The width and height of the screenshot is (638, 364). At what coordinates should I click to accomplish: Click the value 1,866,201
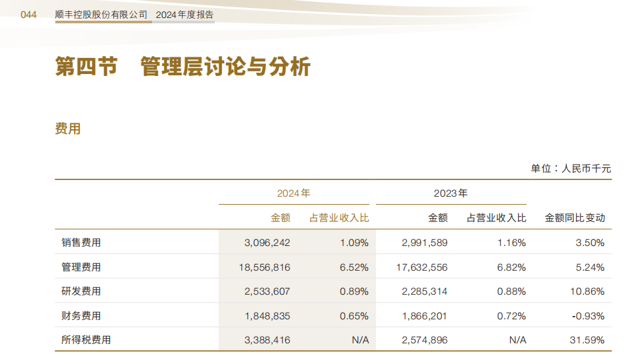(425, 316)
